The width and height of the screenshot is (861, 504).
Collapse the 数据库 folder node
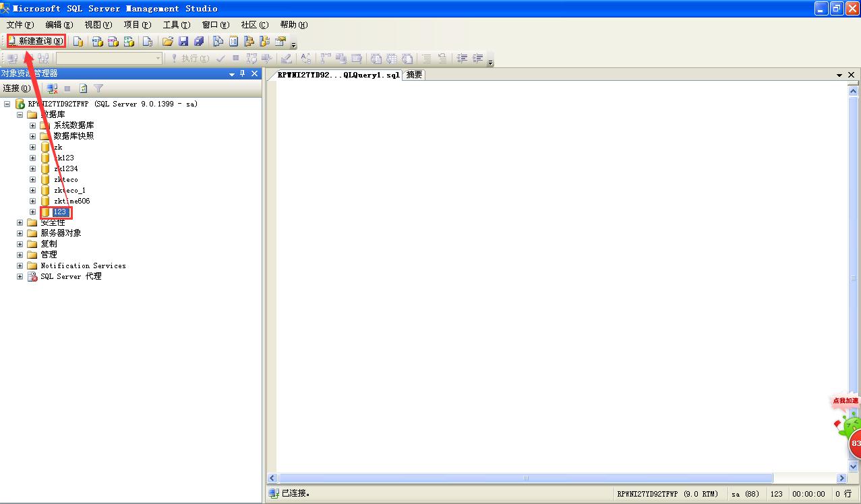[x=20, y=115]
